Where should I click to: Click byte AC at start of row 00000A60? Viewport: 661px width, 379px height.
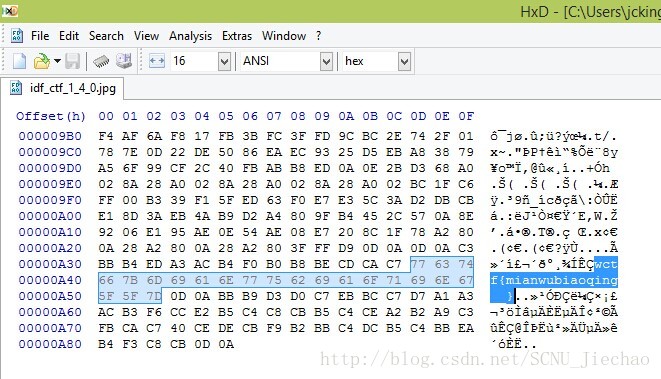tap(106, 312)
